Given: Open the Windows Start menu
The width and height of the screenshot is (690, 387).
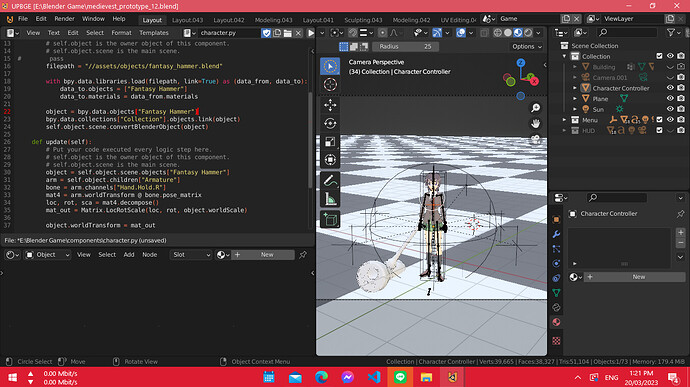Looking at the screenshot, I should [13, 377].
